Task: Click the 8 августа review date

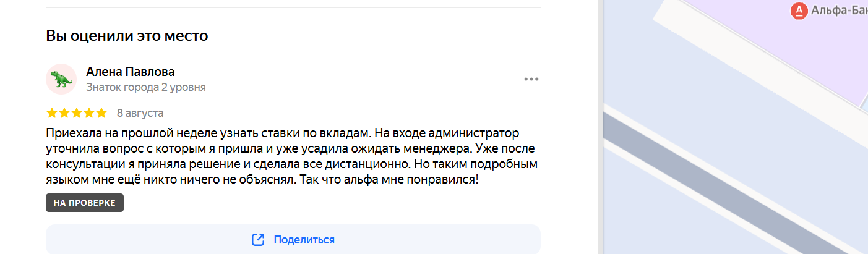Action: (x=140, y=113)
